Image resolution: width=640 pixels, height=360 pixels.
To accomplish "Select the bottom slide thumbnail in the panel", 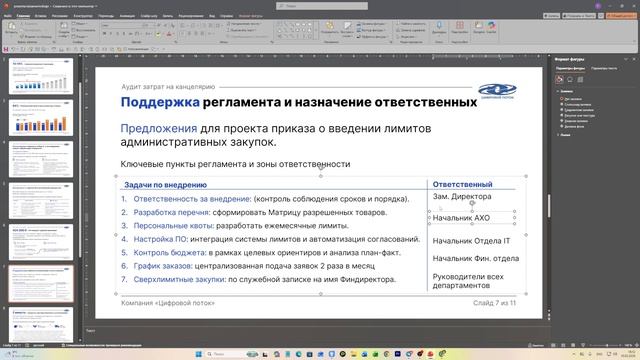I will (x=41, y=325).
